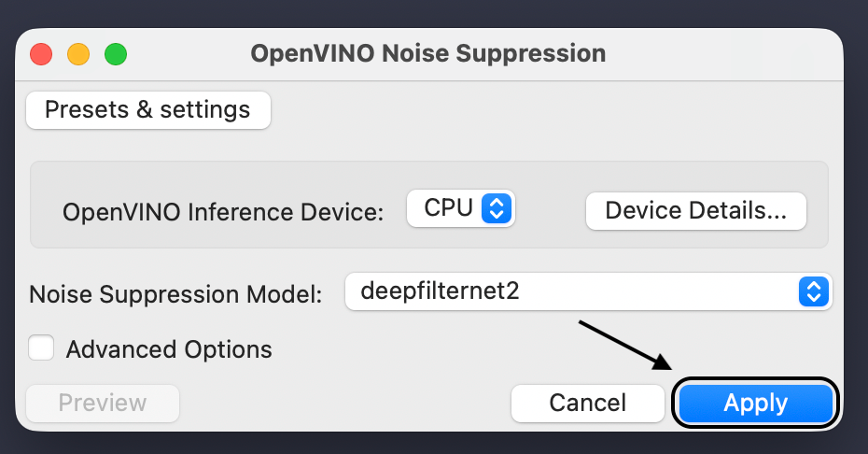Click the OpenVINO Inference Device label
Viewport: 868px width, 454px height.
coord(223,212)
